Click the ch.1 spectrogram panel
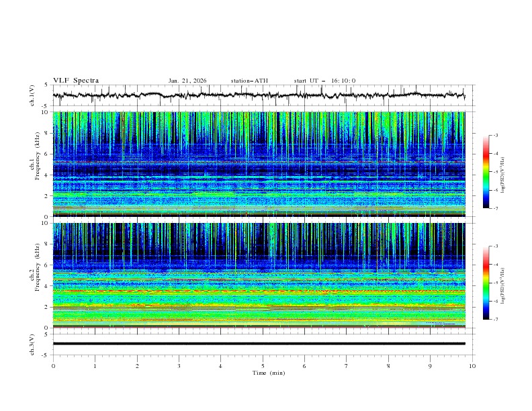 pos(259,164)
